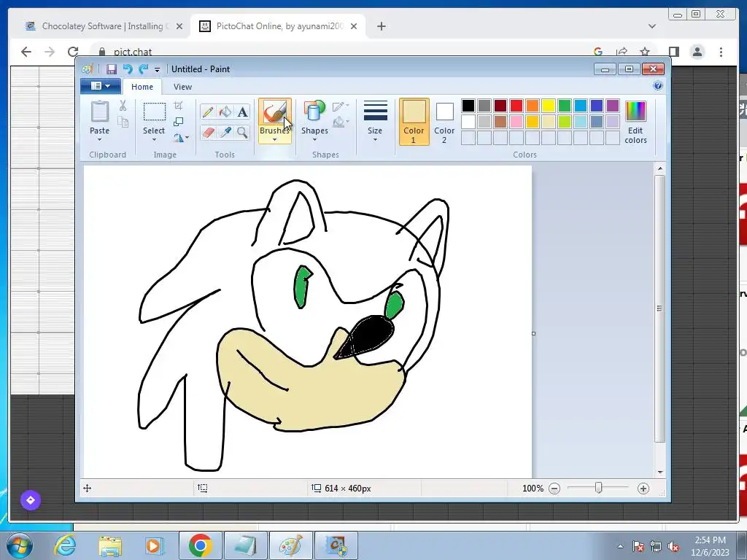Go back in Chrome browser

26,52
